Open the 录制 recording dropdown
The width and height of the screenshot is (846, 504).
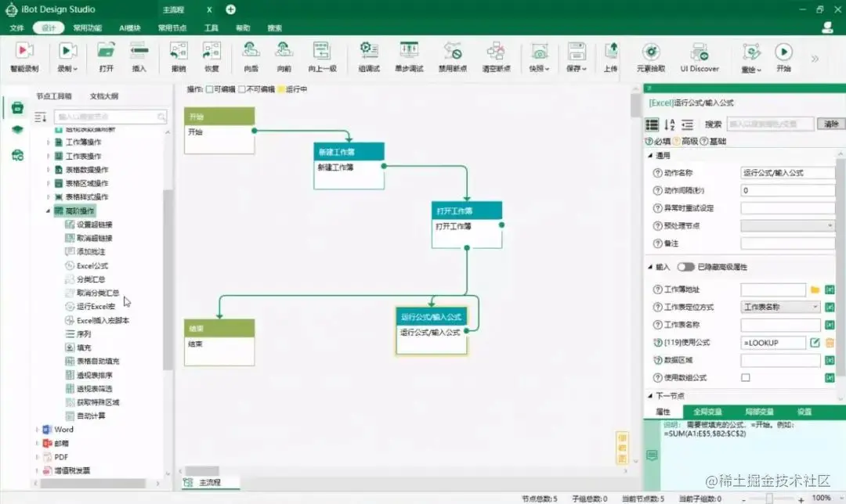coord(67,56)
